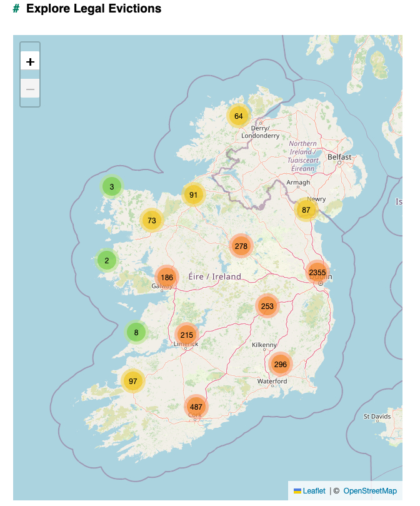The width and height of the screenshot is (420, 506).
Task: Select the green cluster marker labeled 3
Action: pos(112,186)
